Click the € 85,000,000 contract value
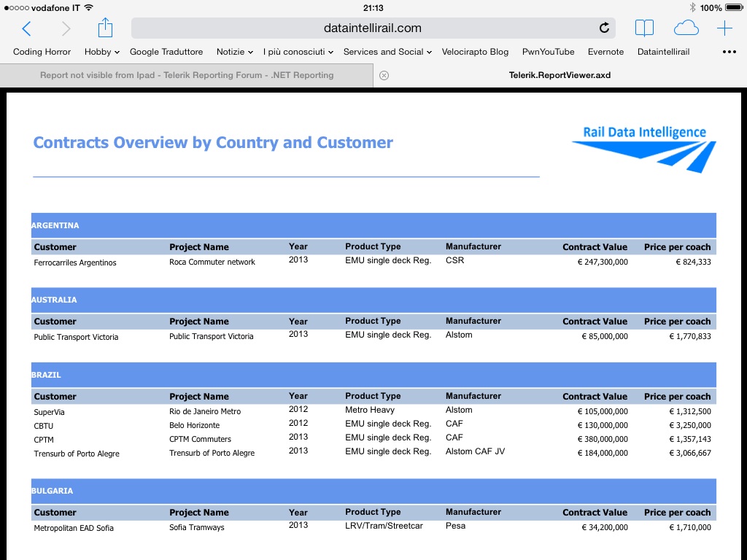The width and height of the screenshot is (747, 560). pyautogui.click(x=605, y=336)
